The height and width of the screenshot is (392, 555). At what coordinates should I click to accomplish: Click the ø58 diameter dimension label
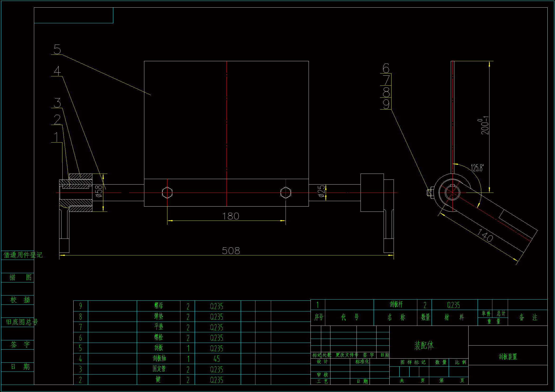click(99, 191)
